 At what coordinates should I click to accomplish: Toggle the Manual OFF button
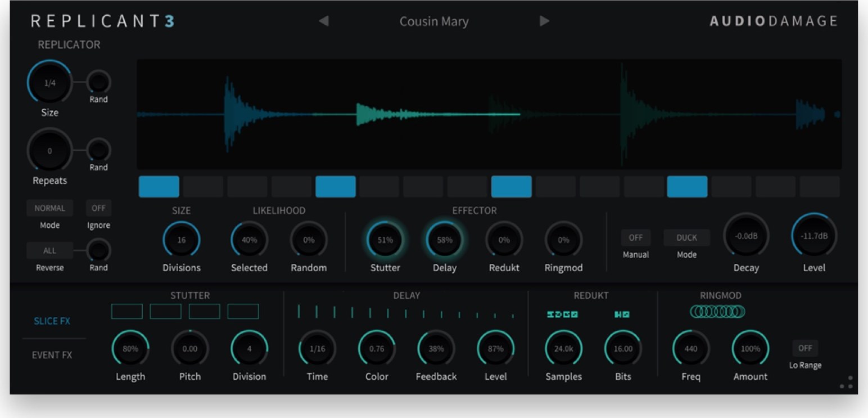(x=636, y=237)
